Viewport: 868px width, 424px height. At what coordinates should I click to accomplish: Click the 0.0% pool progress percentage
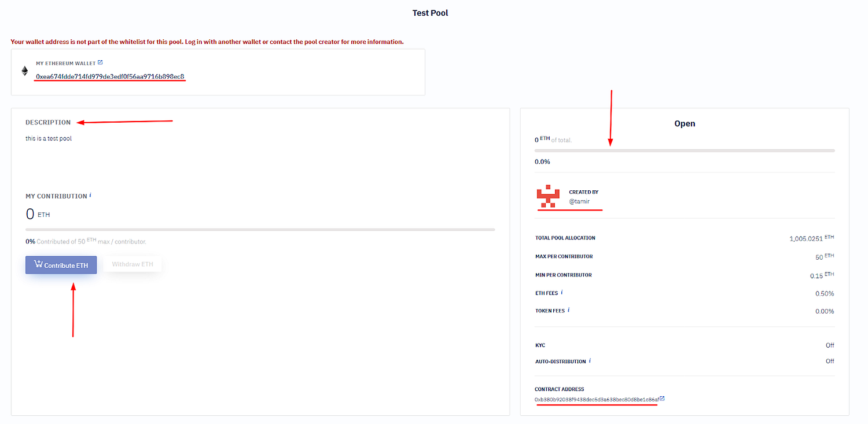coord(542,162)
